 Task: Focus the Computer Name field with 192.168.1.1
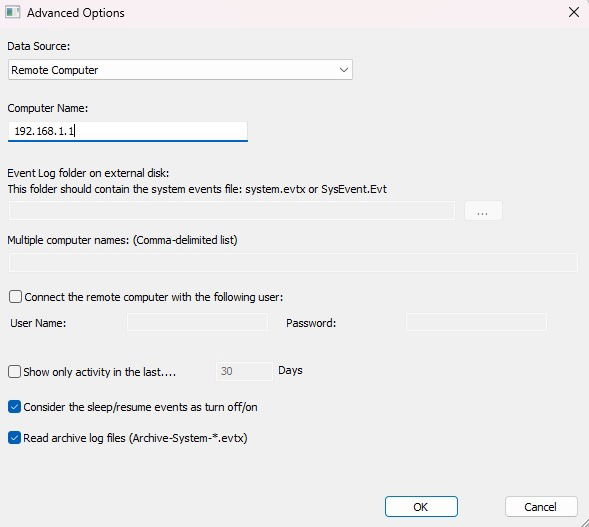coord(128,131)
